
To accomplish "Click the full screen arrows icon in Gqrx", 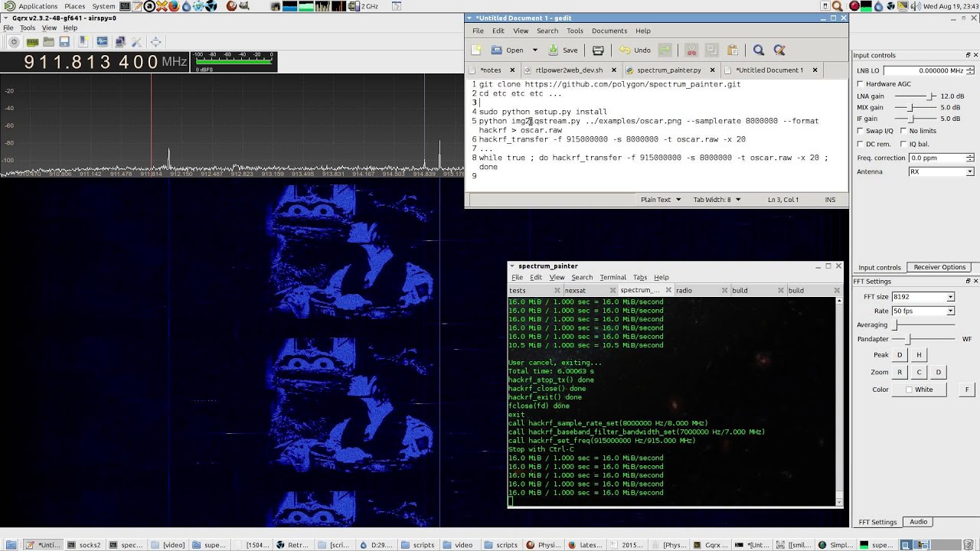I will point(155,42).
